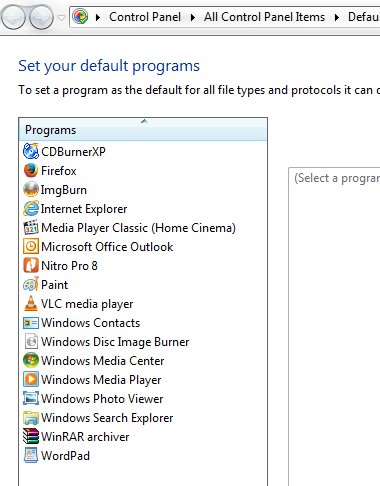Open recent pages dropdown arrow

(61, 17)
